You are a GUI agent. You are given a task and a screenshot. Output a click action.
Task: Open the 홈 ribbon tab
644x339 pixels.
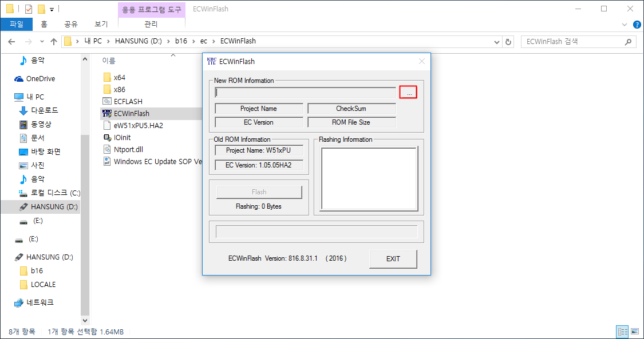(44, 24)
